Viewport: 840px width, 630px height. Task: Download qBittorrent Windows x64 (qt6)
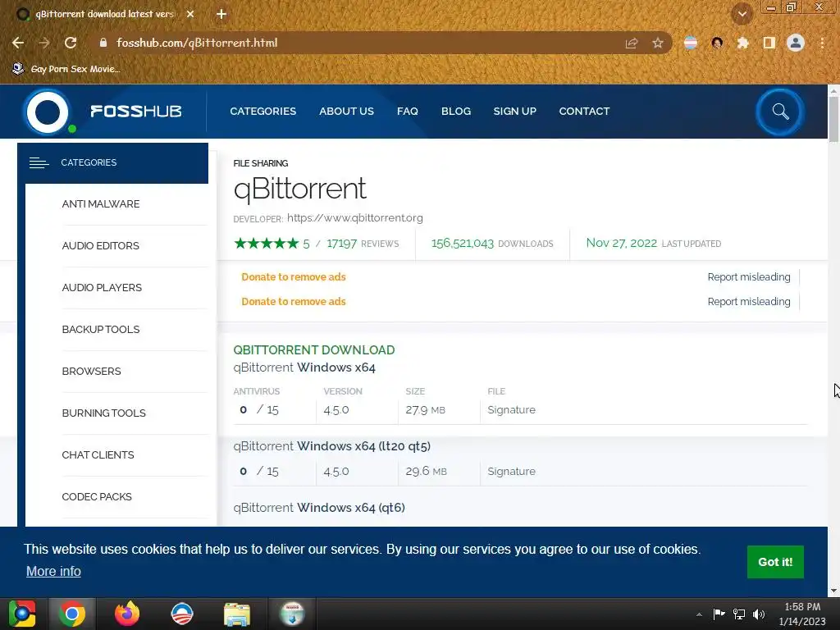pyautogui.click(x=319, y=507)
